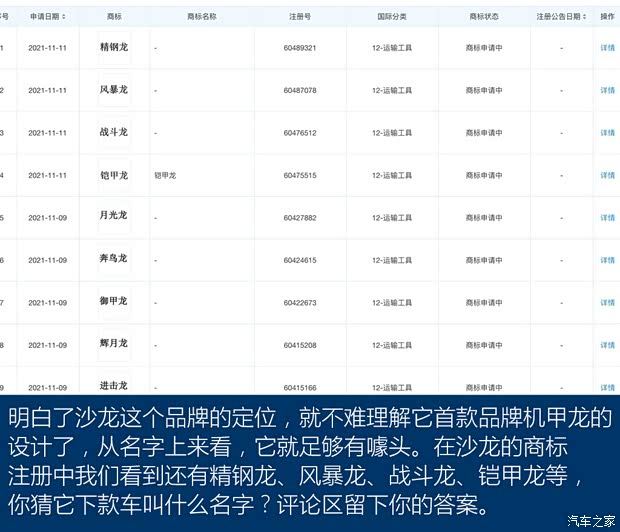Select registration number 60475515
The width and height of the screenshot is (620, 532).
300,175
